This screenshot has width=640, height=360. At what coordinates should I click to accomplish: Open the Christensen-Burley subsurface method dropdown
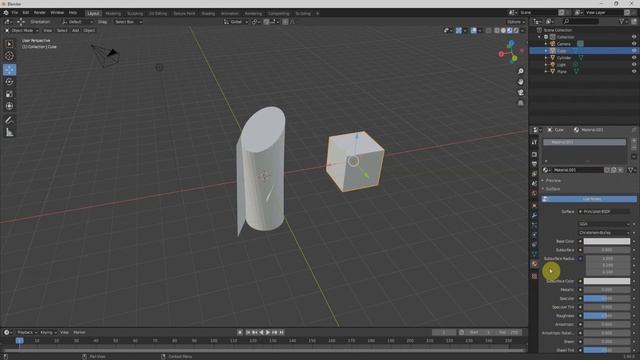(x=604, y=233)
